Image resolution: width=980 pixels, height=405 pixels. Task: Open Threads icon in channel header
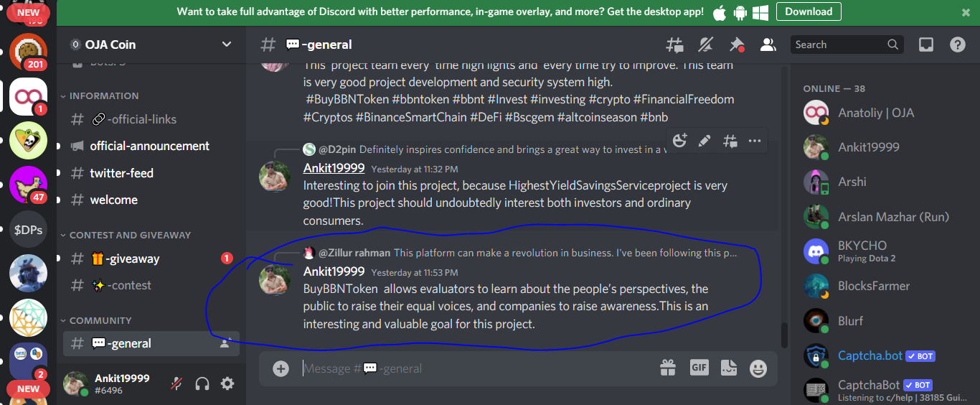[x=674, y=45]
